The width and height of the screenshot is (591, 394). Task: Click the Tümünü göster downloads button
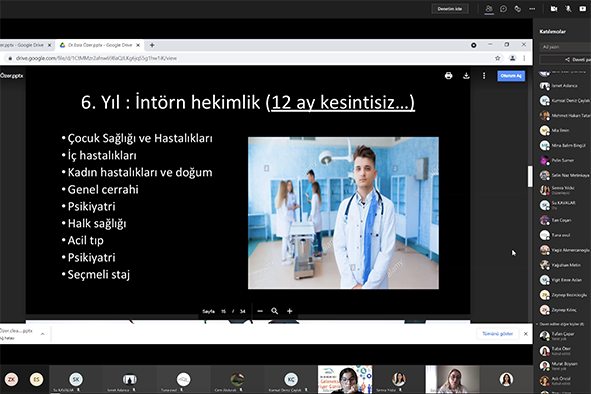[x=498, y=334]
